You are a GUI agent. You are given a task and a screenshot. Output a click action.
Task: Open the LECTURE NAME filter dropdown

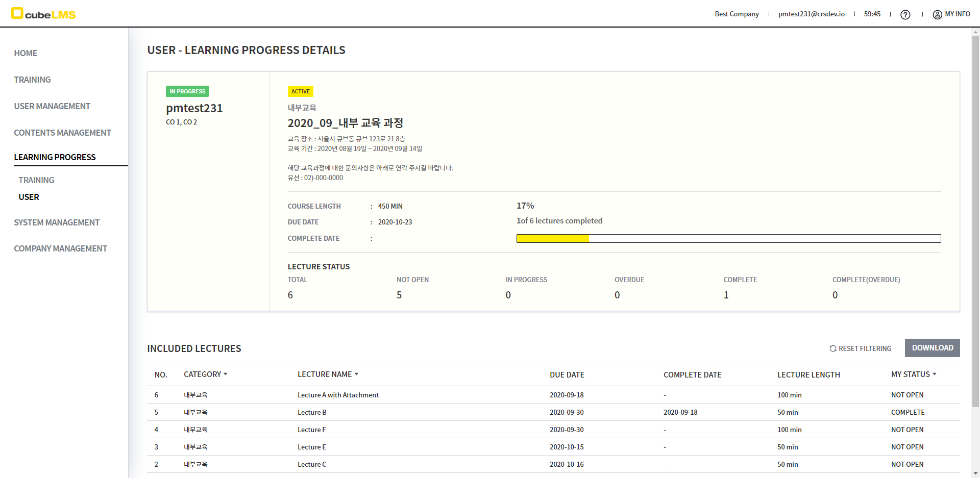[356, 374]
